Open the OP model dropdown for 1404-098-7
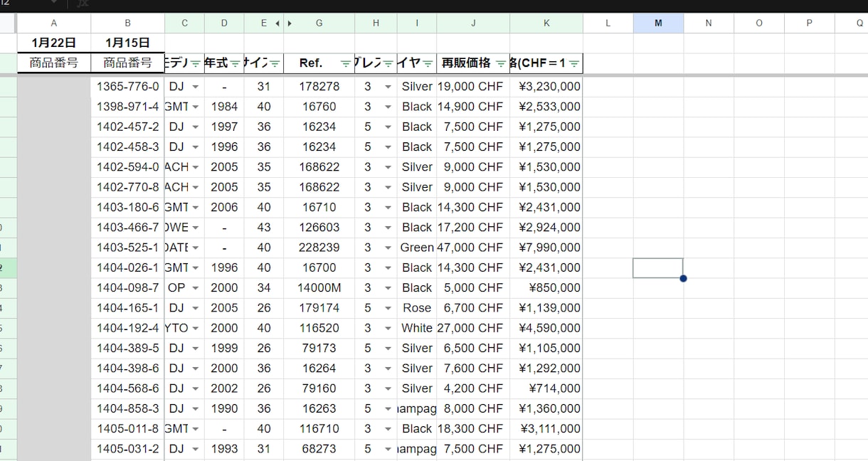868x461 pixels. pos(195,288)
